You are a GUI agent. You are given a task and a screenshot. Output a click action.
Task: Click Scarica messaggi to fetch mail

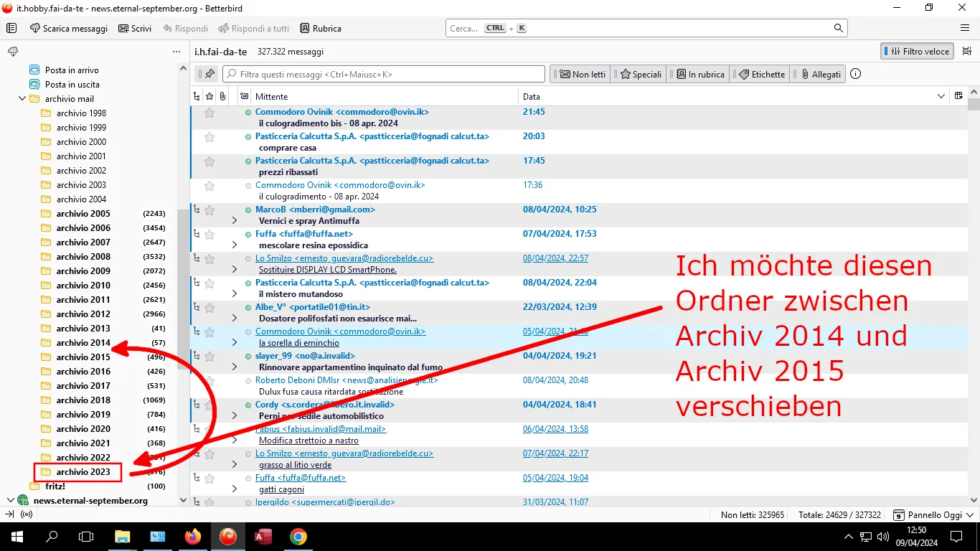click(69, 29)
